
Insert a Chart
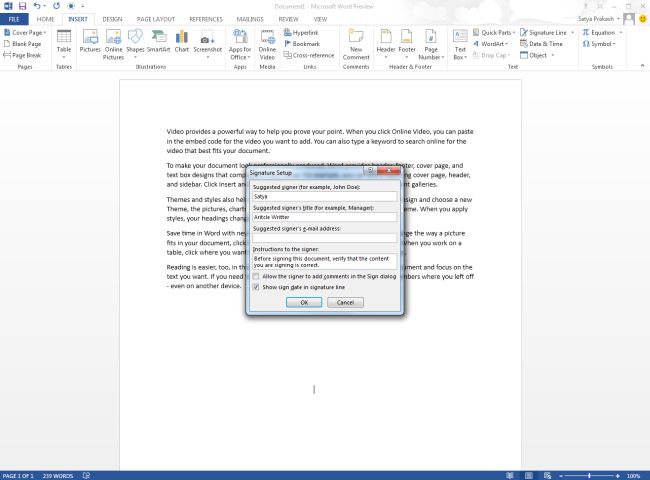[182, 41]
